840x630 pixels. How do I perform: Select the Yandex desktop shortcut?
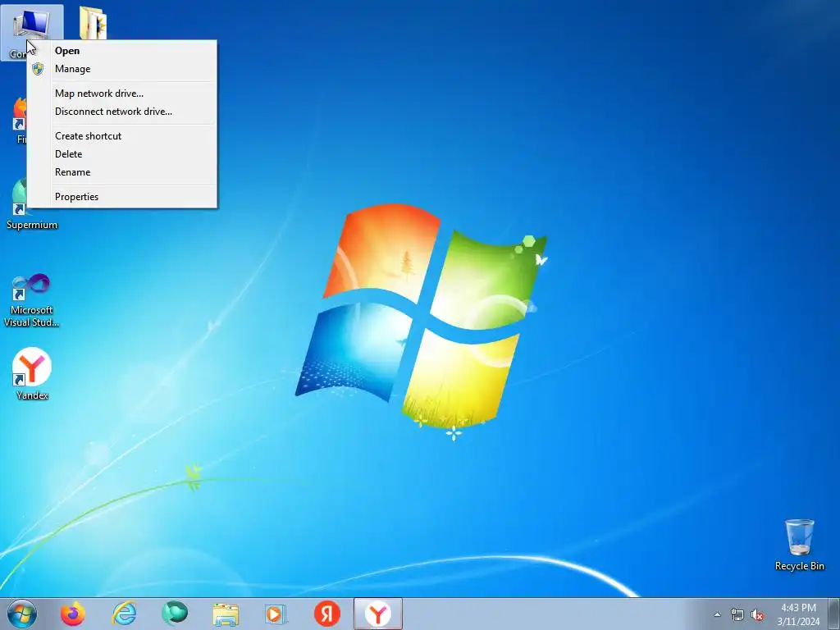tap(32, 374)
